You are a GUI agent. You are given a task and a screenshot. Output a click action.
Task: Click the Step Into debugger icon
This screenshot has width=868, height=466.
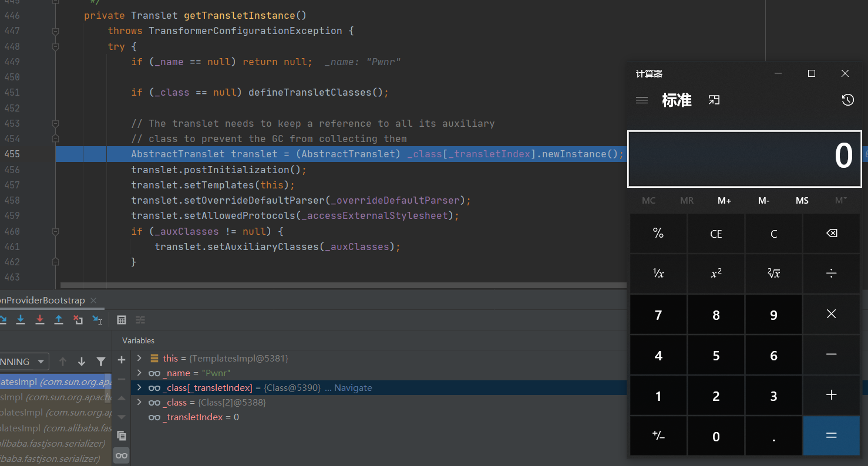[21, 320]
